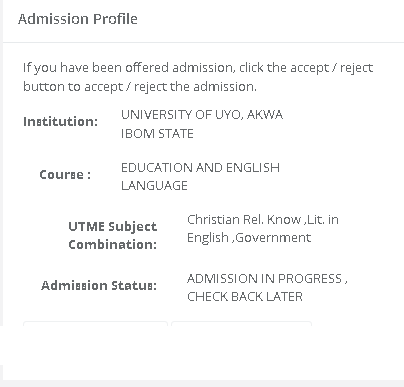404x387 pixels.
Task: Select the accept / reject instruction paragraph
Action: pyautogui.click(x=198, y=77)
